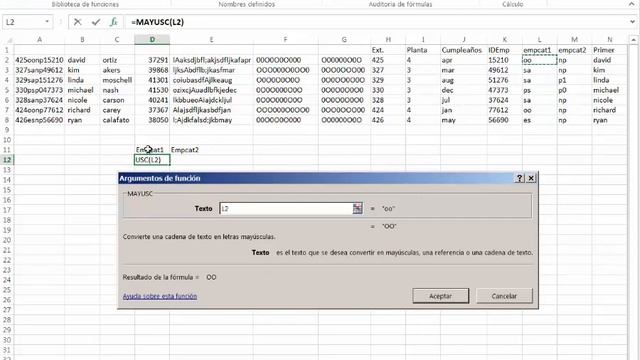Close the Argumentos de función dialog
The width and height of the screenshot is (640, 360).
click(531, 178)
